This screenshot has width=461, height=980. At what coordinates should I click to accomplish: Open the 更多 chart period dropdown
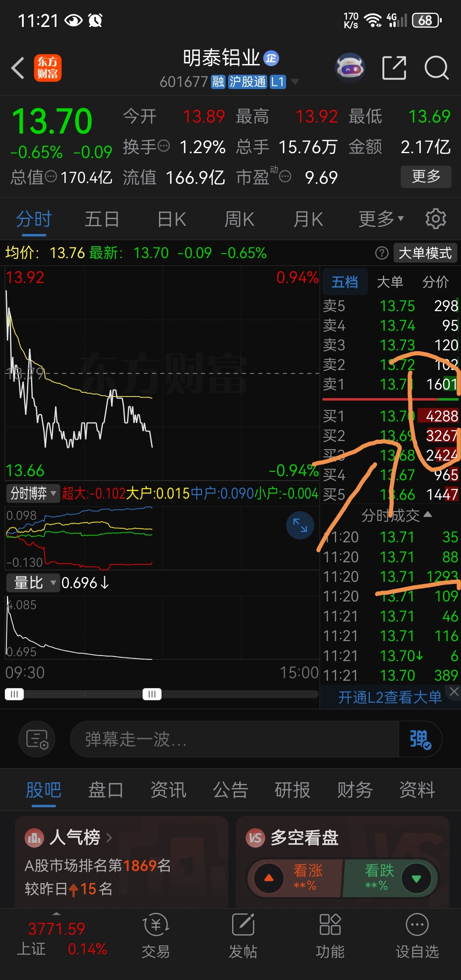coord(381,219)
